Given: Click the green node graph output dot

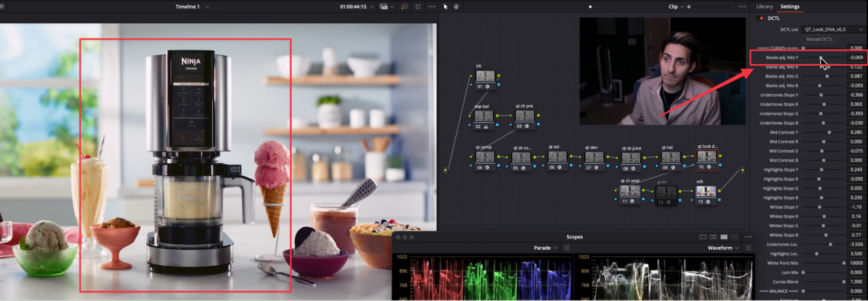Looking at the screenshot, I should tap(743, 170).
